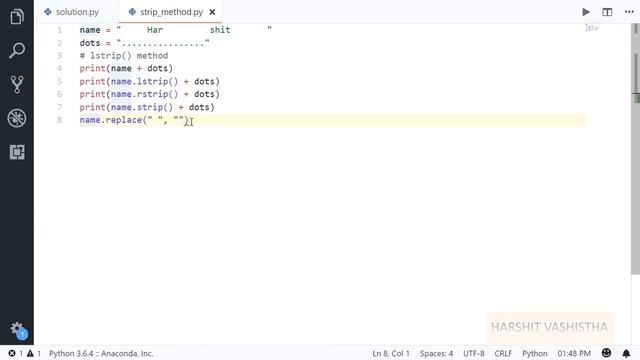Click the 'Har' string text on line 1
The image size is (640, 360).
click(x=155, y=30)
